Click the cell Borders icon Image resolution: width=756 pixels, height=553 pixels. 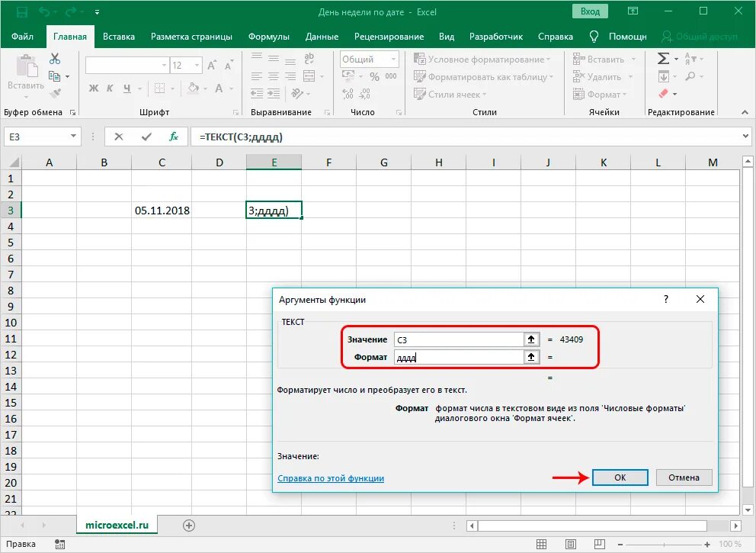(159, 88)
